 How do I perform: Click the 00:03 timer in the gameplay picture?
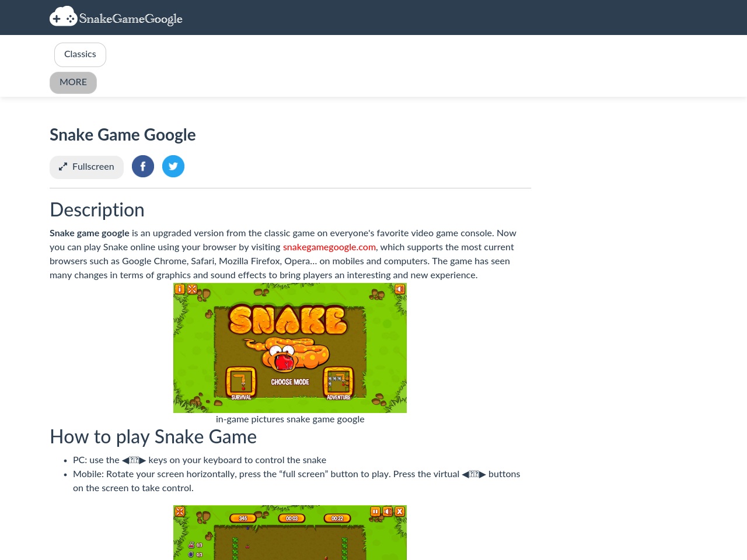click(292, 518)
